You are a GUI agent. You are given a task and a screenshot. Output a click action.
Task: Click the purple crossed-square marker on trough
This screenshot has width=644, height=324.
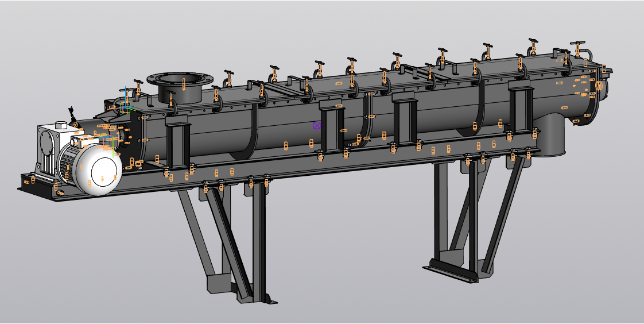pyautogui.click(x=317, y=125)
